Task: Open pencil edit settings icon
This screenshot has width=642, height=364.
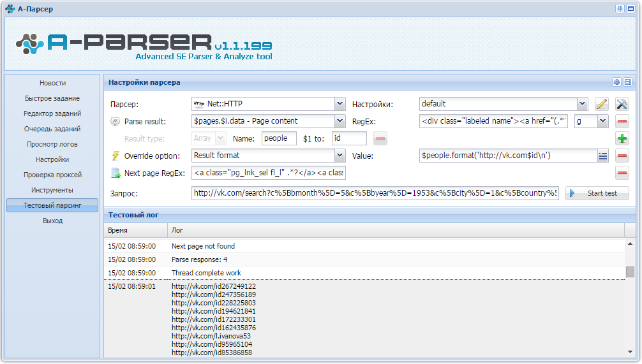Action: (x=601, y=104)
